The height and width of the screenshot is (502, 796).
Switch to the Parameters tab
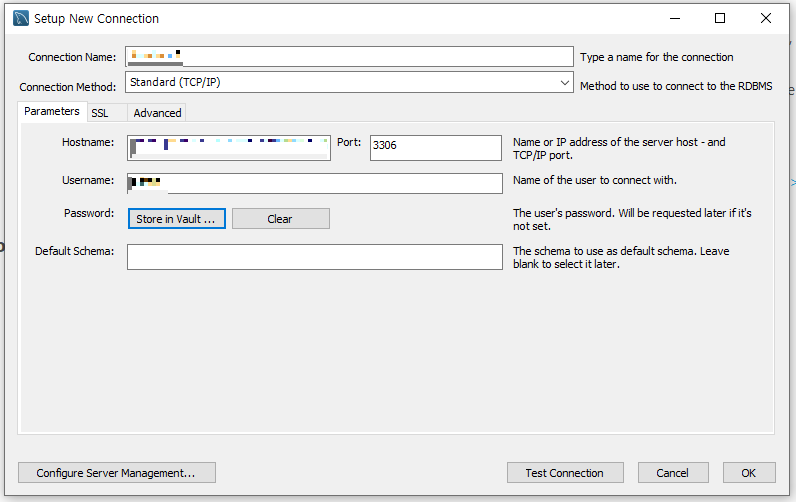tap(52, 111)
